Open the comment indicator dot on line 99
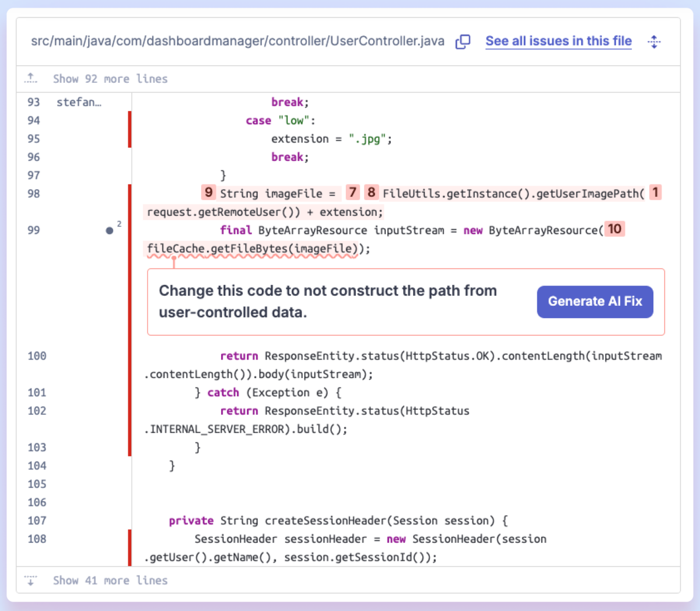The width and height of the screenshot is (700, 611). pos(111,229)
